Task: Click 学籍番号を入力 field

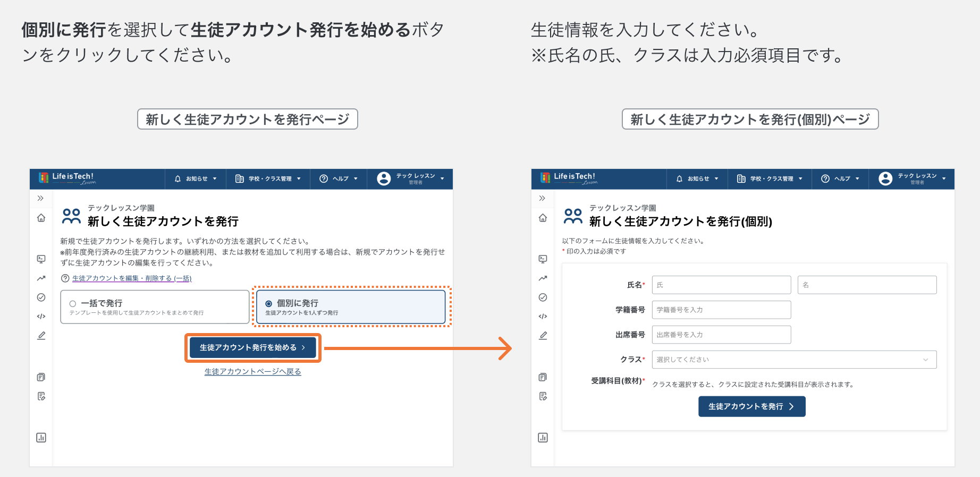Action: pos(721,310)
